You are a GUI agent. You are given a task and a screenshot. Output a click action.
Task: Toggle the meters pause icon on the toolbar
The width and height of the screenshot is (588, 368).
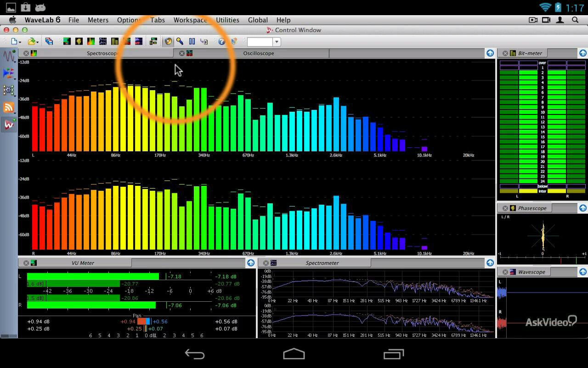point(192,41)
